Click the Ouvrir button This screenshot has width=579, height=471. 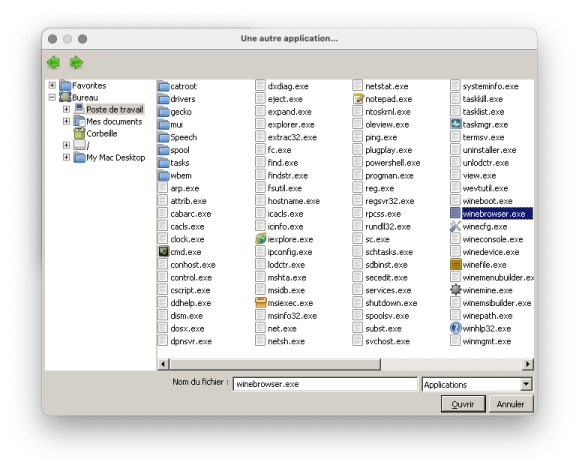click(x=463, y=404)
